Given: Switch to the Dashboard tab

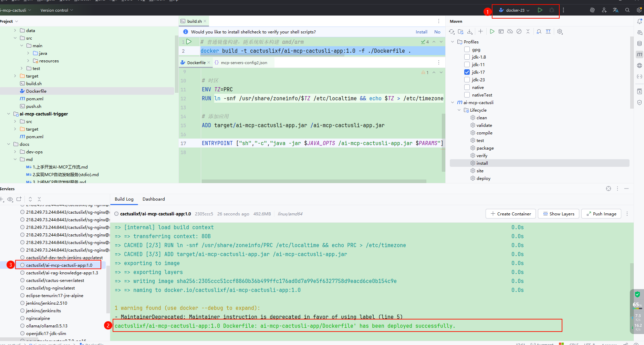Looking at the screenshot, I should [154, 199].
